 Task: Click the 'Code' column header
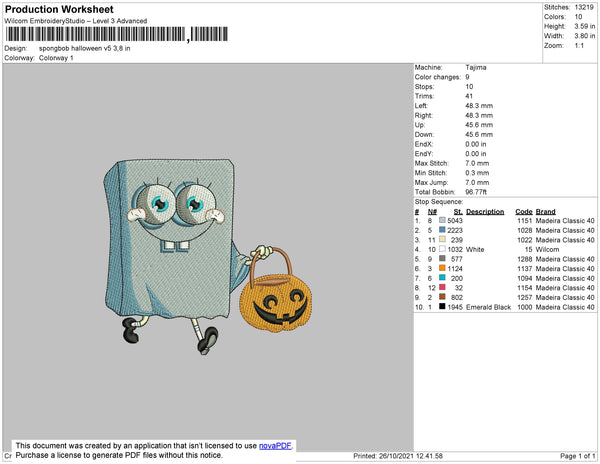click(524, 212)
